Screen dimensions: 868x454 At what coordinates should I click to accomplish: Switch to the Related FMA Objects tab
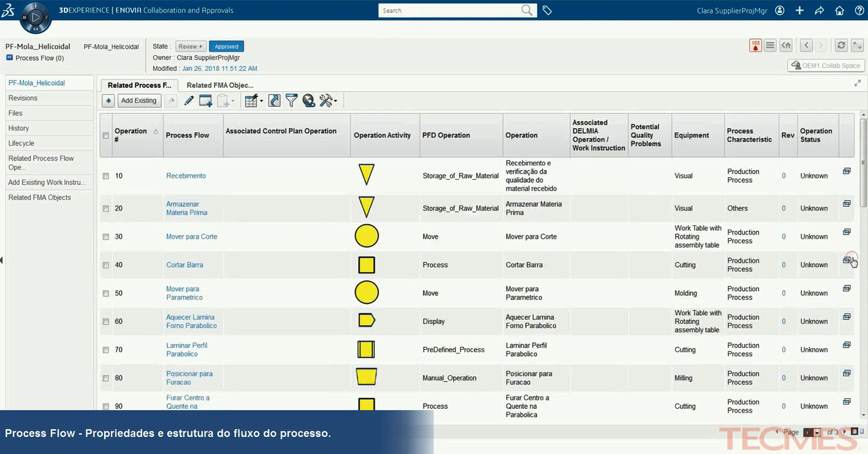pos(220,85)
